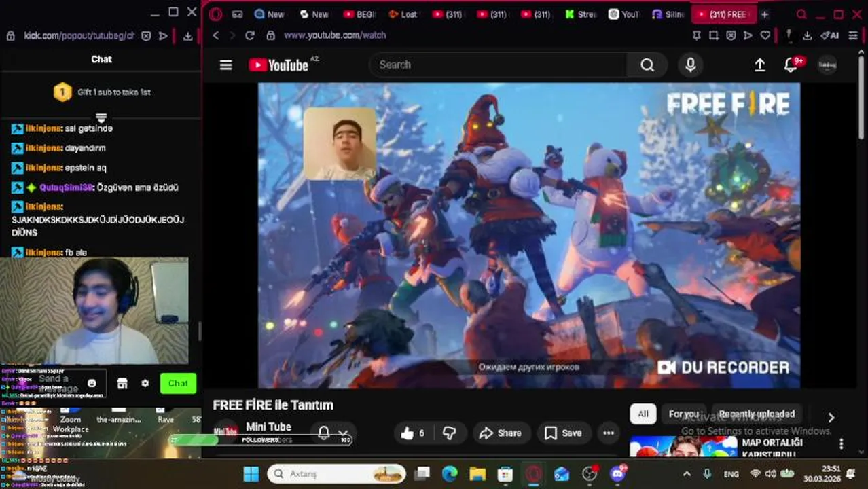Expand subscription notification bell dropdown

tap(333, 433)
